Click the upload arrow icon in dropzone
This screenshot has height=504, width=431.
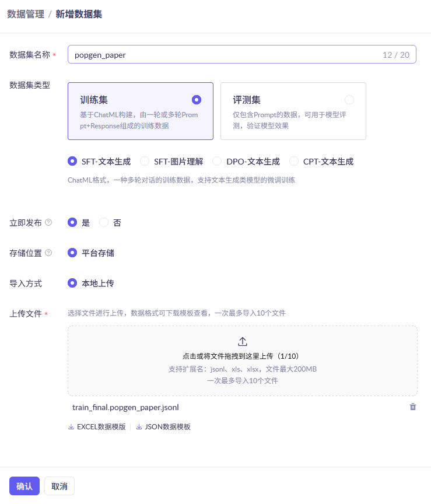click(x=243, y=342)
